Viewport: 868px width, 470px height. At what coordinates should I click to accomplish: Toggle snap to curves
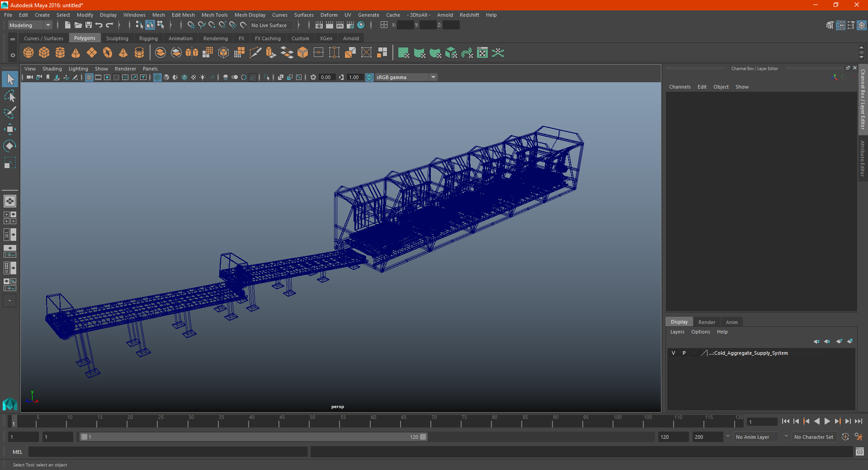(x=202, y=25)
